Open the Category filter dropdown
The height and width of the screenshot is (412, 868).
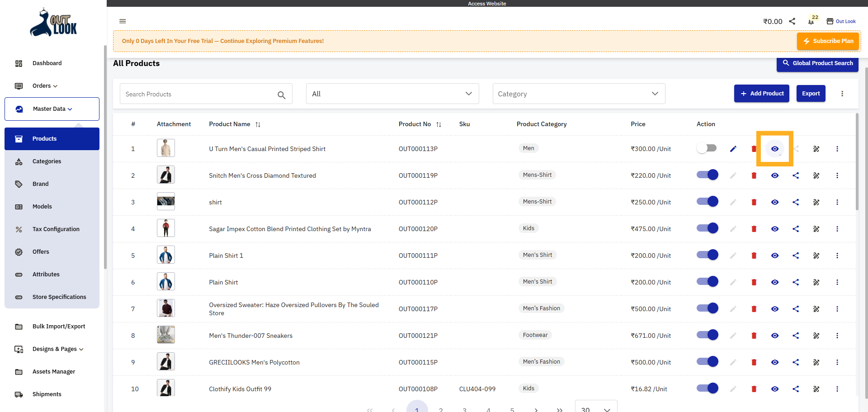tap(579, 94)
